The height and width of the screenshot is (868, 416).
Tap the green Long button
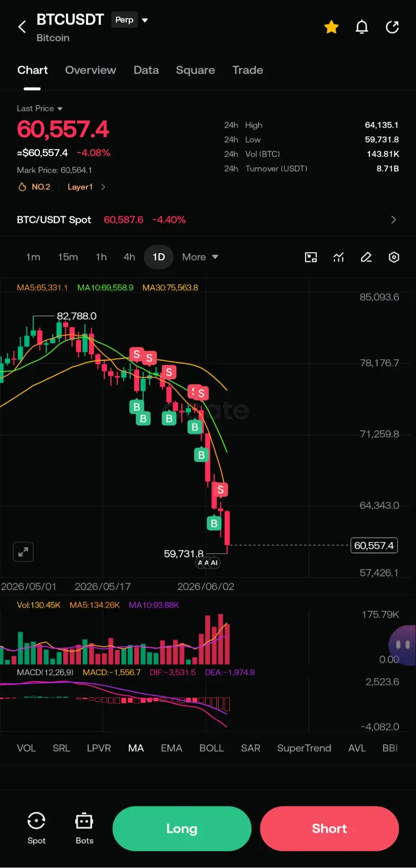tap(182, 829)
